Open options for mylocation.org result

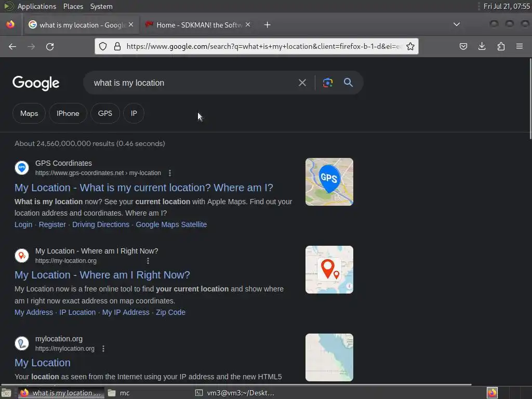[x=103, y=349]
